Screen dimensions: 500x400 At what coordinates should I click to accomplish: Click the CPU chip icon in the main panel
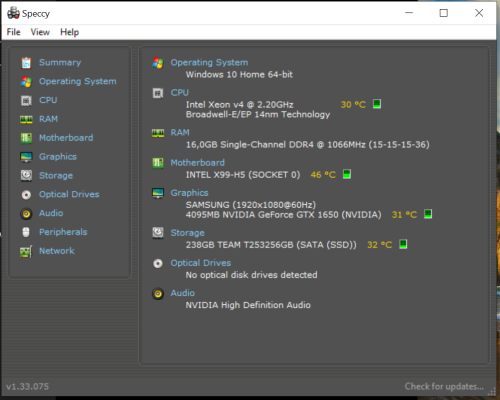coord(158,93)
